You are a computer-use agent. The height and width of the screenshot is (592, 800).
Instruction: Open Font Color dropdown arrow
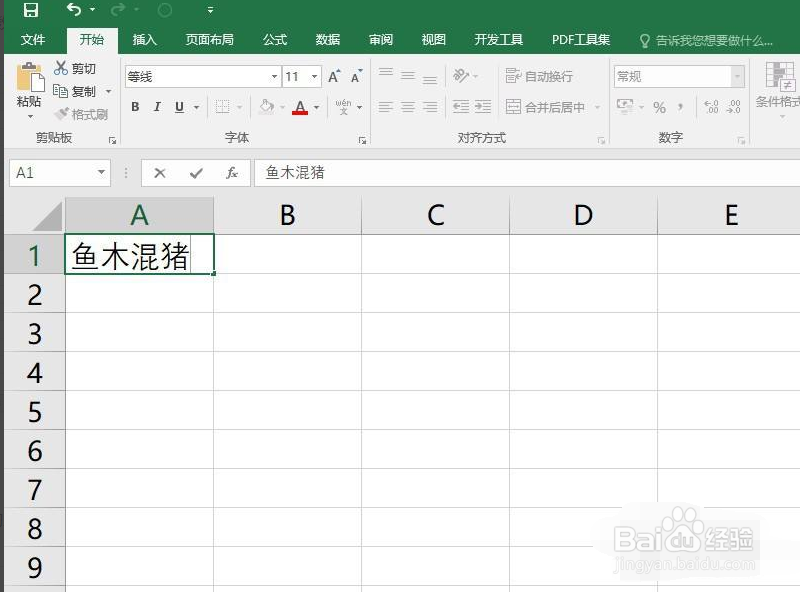pos(316,107)
